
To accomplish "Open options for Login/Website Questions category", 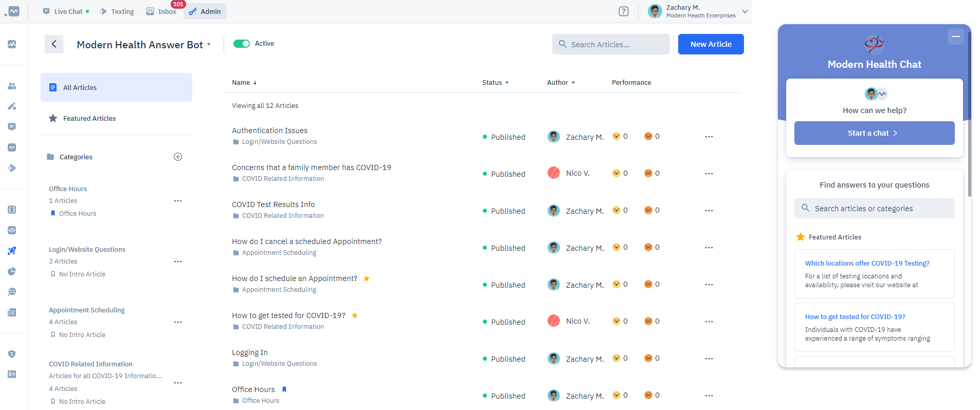I will tap(178, 262).
